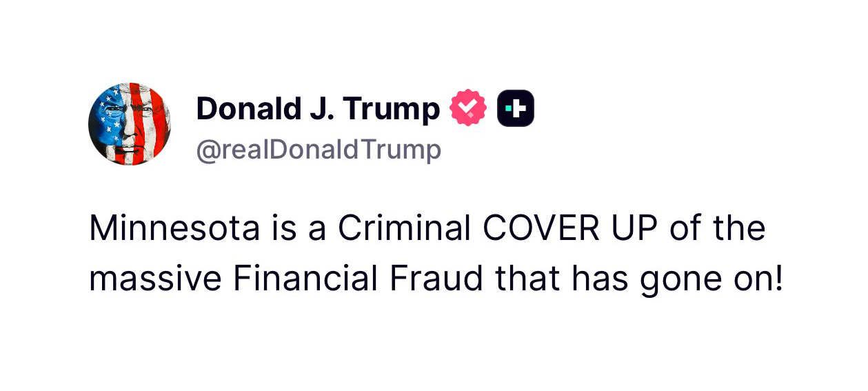Screen dimensions: 868x391
Task: Click the @realDonaldTrump handle
Action: coord(319,150)
